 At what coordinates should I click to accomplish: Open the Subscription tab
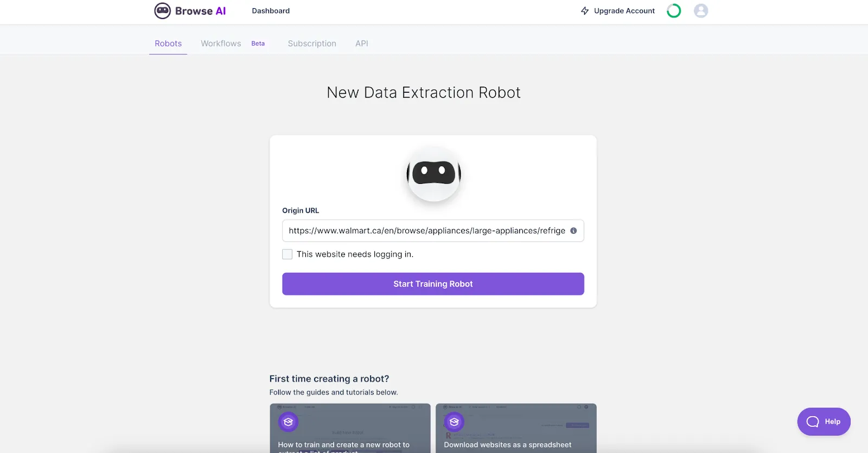coord(312,43)
